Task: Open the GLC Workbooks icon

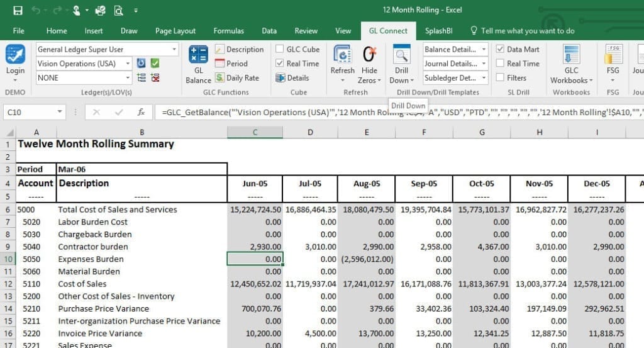Action: pos(571,55)
